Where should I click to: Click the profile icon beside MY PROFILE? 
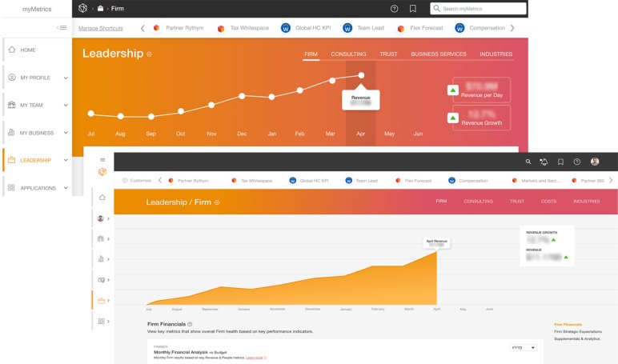pos(12,78)
